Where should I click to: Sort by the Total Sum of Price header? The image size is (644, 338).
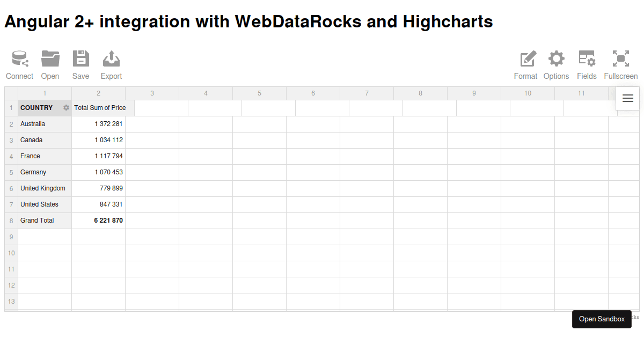100,108
